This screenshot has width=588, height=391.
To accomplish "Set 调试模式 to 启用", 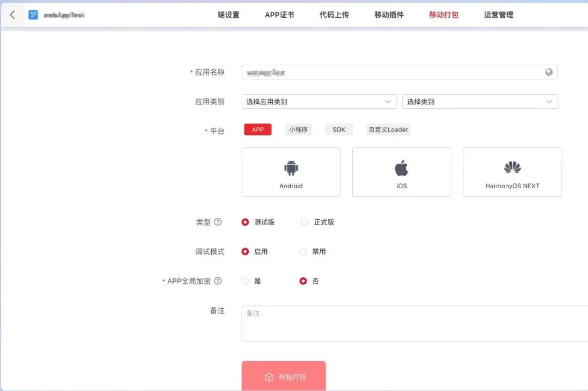I will [x=245, y=251].
